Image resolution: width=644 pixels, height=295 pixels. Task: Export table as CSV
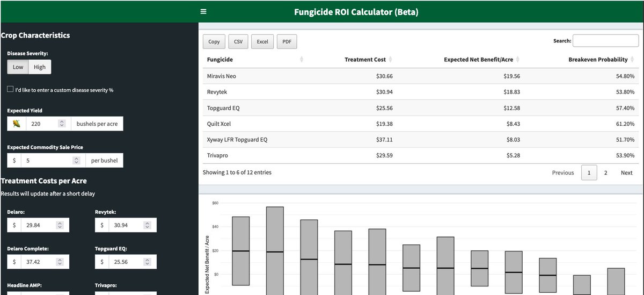tap(238, 42)
